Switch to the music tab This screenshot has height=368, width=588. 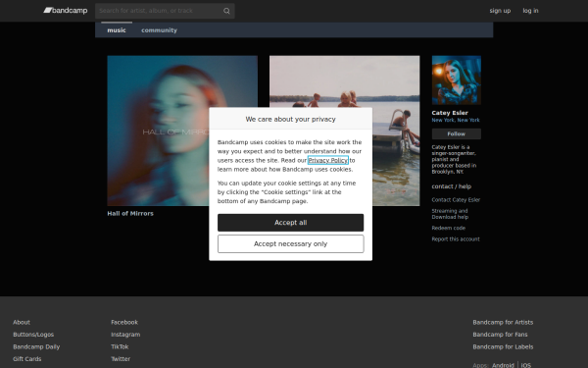pyautogui.click(x=117, y=30)
